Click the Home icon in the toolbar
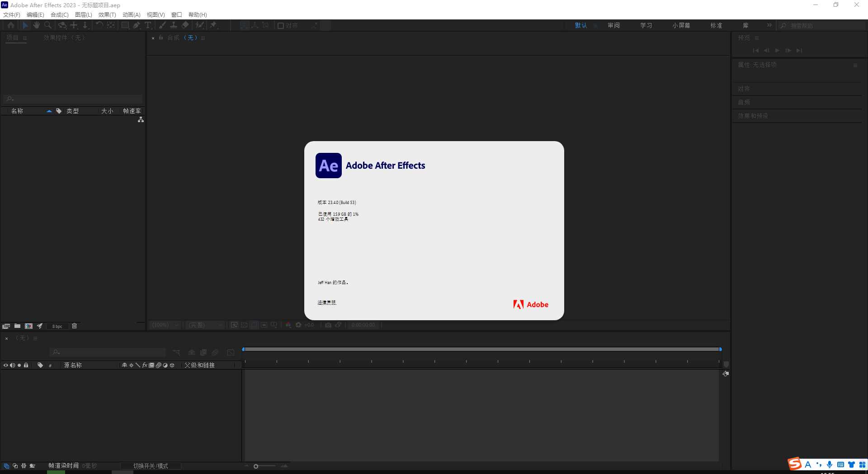The width and height of the screenshot is (868, 474). pyautogui.click(x=11, y=25)
